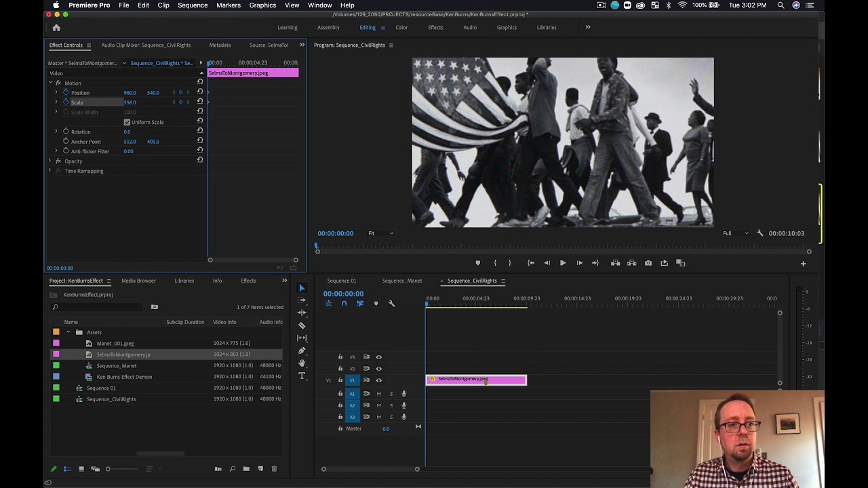The height and width of the screenshot is (488, 868).
Task: Play the program monitor
Action: [x=563, y=263]
